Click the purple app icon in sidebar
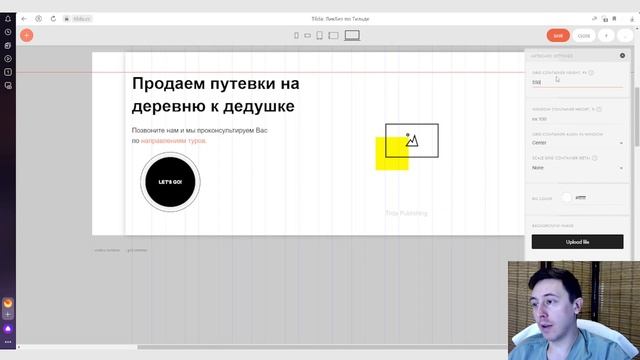Viewport: 640px width, 360px height. click(x=8, y=329)
